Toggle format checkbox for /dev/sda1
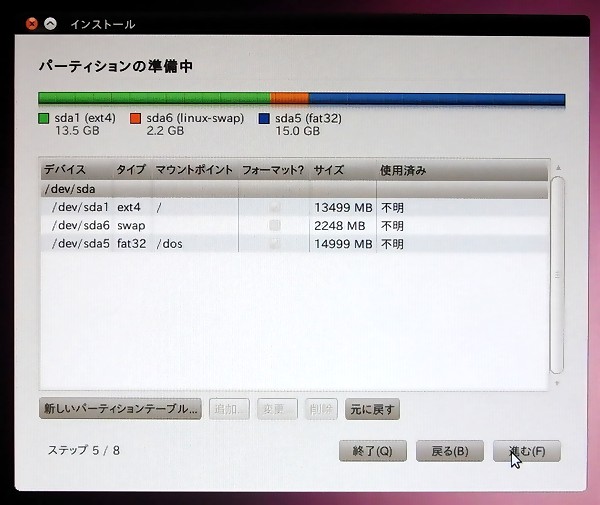This screenshot has width=600, height=505. tap(274, 207)
